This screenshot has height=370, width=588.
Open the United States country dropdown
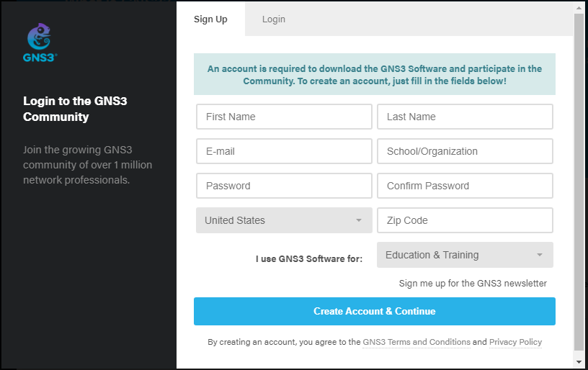(x=284, y=220)
